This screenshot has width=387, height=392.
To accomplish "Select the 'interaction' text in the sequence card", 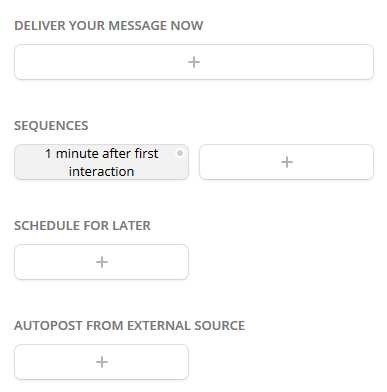I will [101, 171].
